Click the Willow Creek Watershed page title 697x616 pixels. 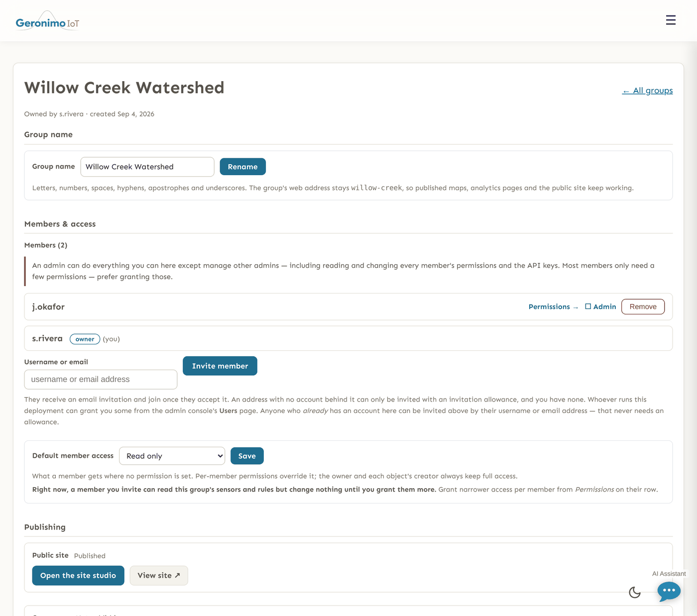tap(124, 88)
